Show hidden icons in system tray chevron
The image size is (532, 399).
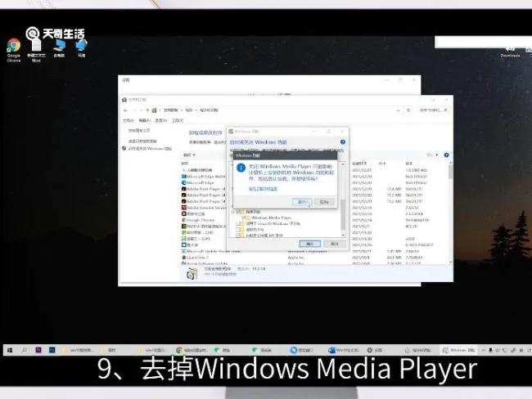[484, 350]
